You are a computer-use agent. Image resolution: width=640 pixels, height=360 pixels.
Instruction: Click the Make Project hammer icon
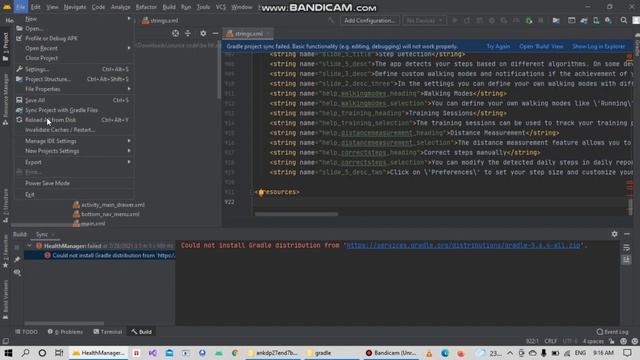[x=331, y=20]
